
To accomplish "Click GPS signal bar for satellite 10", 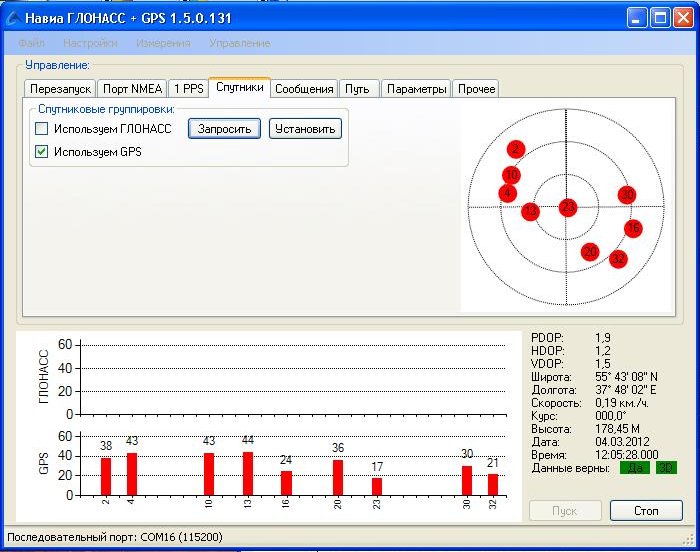I will click(x=209, y=474).
